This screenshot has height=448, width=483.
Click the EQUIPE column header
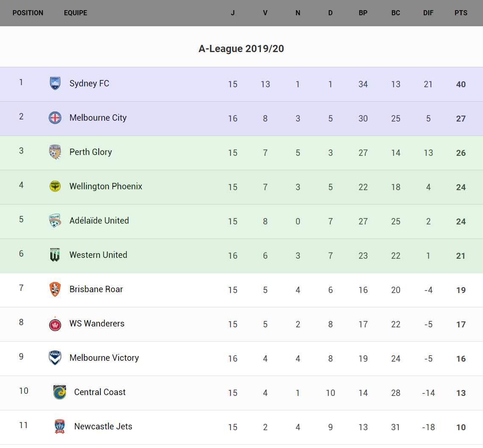(75, 13)
